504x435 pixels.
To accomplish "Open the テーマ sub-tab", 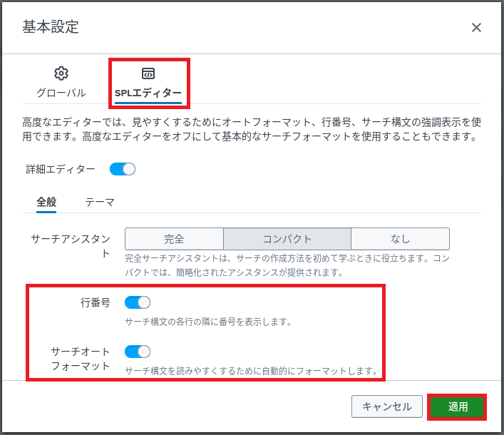I will click(x=100, y=202).
